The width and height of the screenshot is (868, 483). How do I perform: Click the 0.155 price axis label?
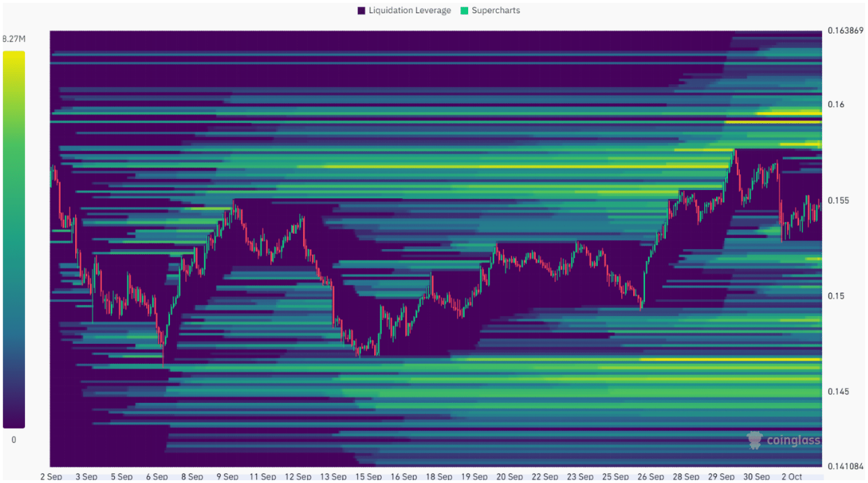(x=838, y=200)
